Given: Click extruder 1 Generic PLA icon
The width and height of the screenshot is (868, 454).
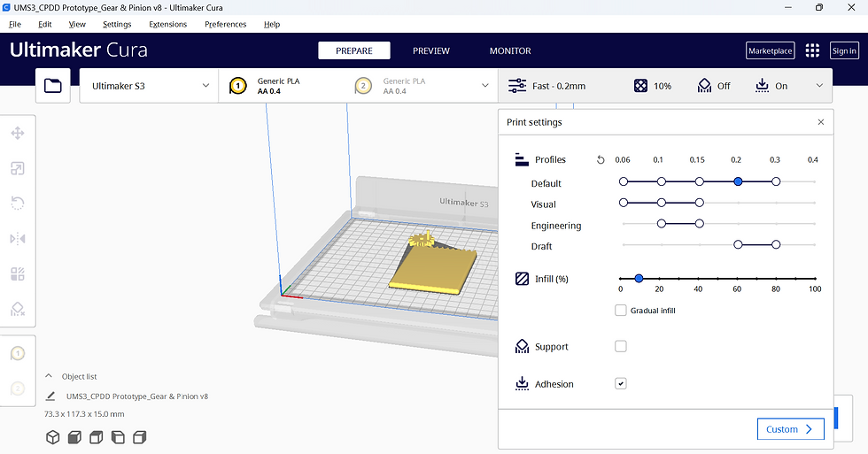Looking at the screenshot, I should coord(238,86).
